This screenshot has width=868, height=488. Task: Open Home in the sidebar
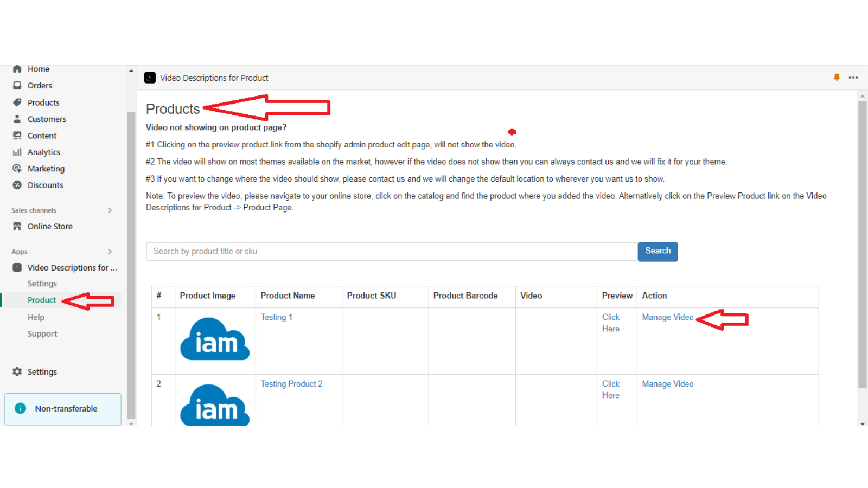click(x=39, y=69)
